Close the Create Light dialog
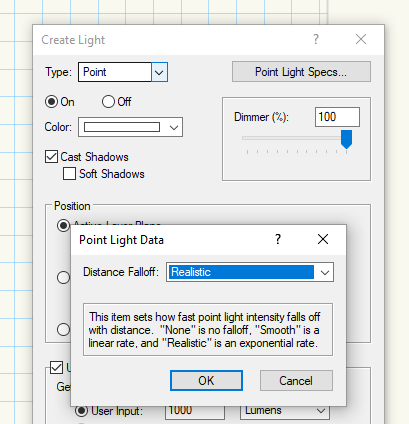Screen dimensions: 409x424 [x=361, y=39]
